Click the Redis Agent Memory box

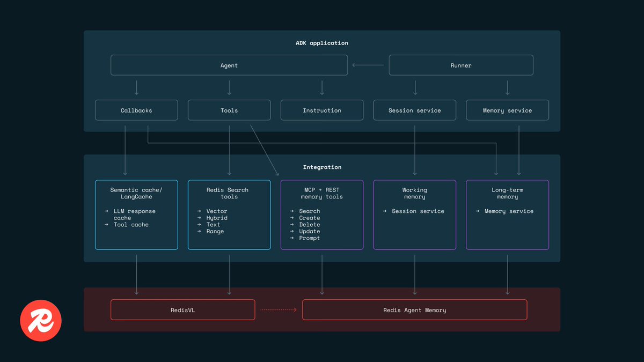point(415,310)
